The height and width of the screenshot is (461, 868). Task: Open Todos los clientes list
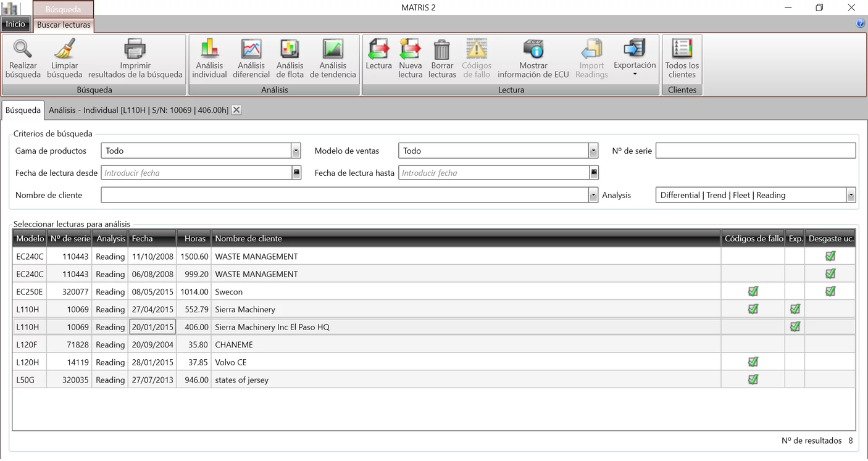click(x=682, y=49)
